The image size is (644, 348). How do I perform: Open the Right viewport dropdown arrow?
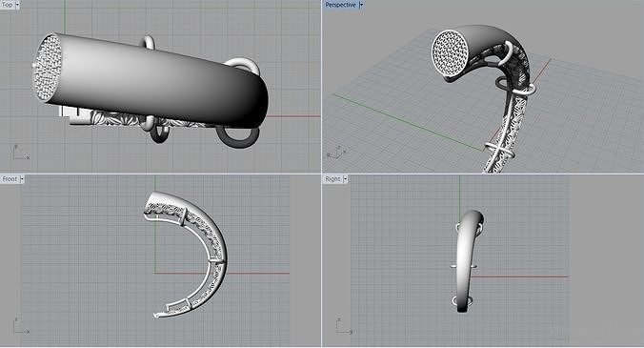pos(346,179)
